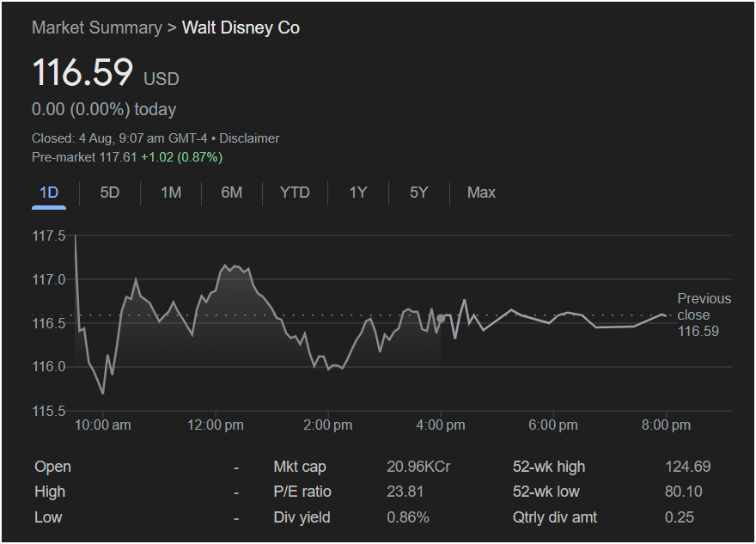Click the 117.0 y-axis label

49,279
